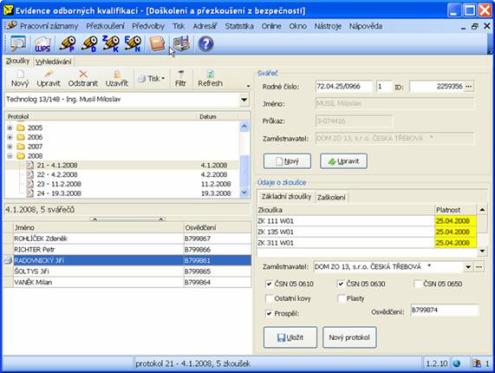The image size is (495, 373).
Task: Expand the 2005 folder
Action: (x=10, y=128)
